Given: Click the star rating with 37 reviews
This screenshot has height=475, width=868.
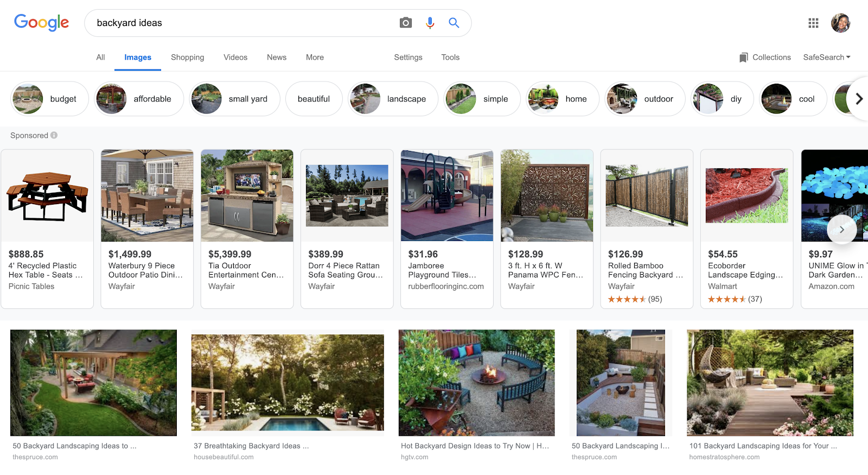Looking at the screenshot, I should [735, 299].
